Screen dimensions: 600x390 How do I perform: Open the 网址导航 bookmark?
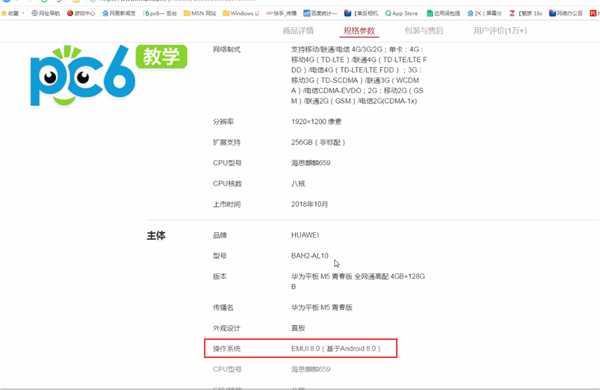pyautogui.click(x=46, y=13)
